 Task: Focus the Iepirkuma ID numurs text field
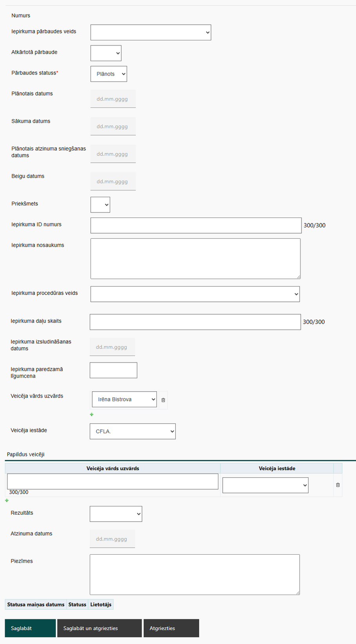click(196, 225)
